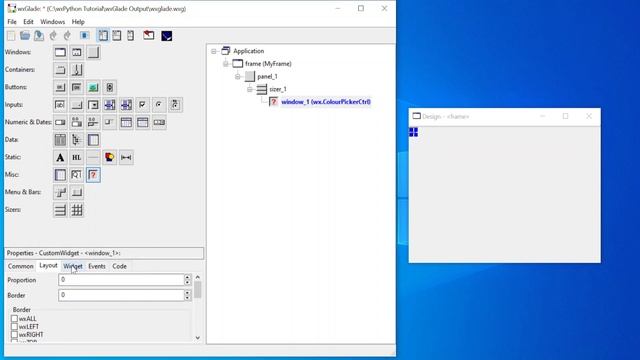Click the properties scrollbar up arrow

point(198,277)
